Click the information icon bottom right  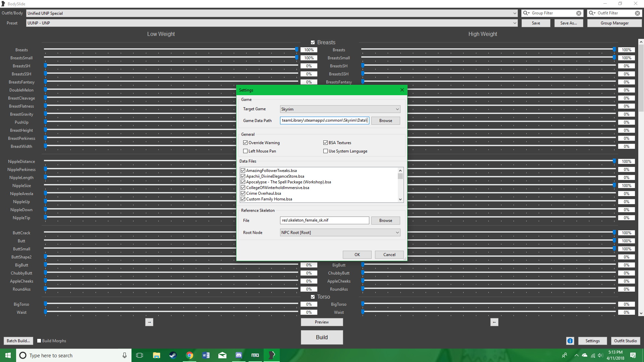[570, 341]
